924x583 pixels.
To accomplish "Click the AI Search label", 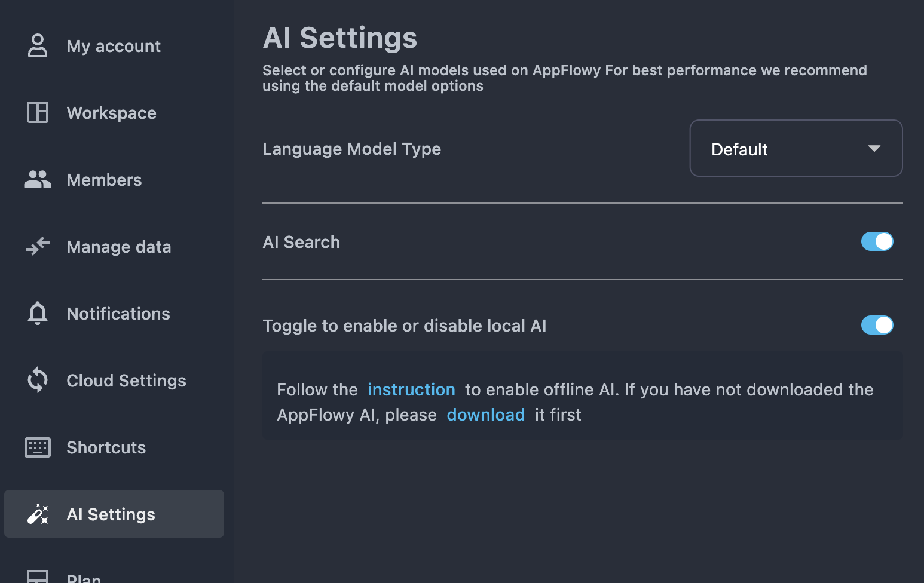I will tap(301, 242).
